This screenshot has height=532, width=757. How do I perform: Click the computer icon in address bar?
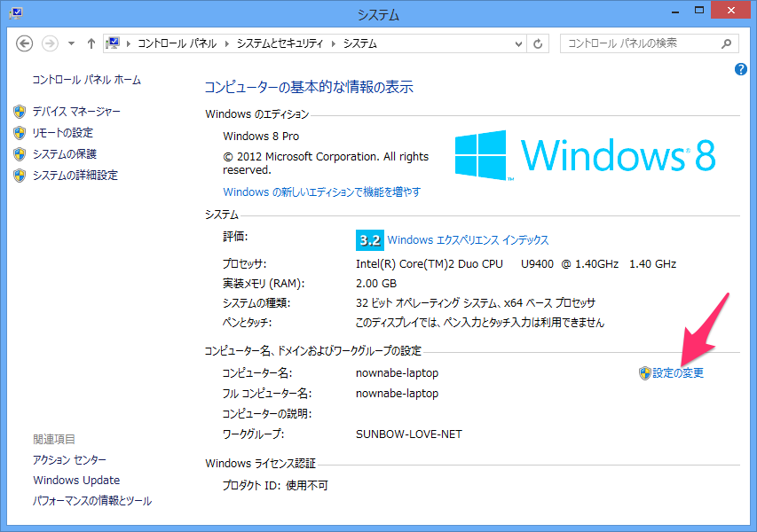point(113,43)
